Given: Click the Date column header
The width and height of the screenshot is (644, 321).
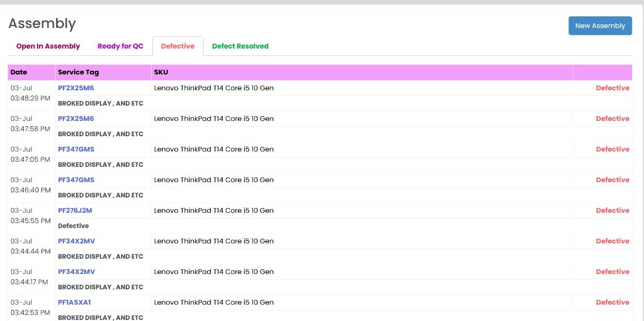Looking at the screenshot, I should click(x=19, y=72).
